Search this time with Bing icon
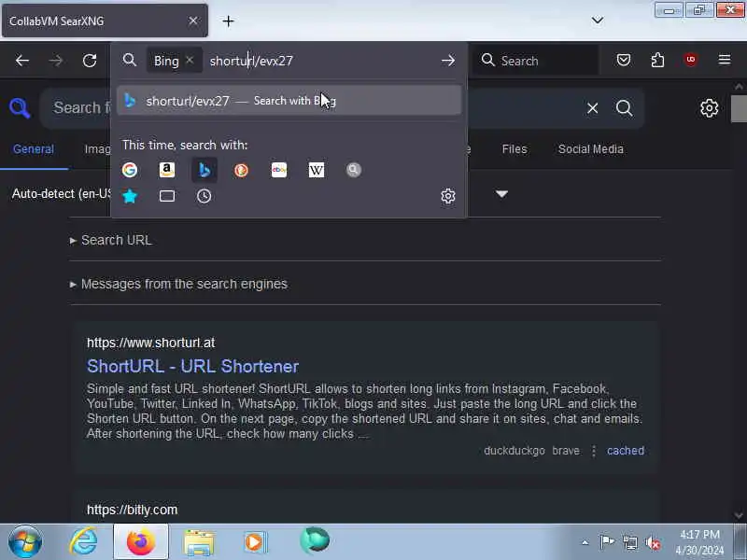Viewport: 747px width, 560px height. pos(204,170)
